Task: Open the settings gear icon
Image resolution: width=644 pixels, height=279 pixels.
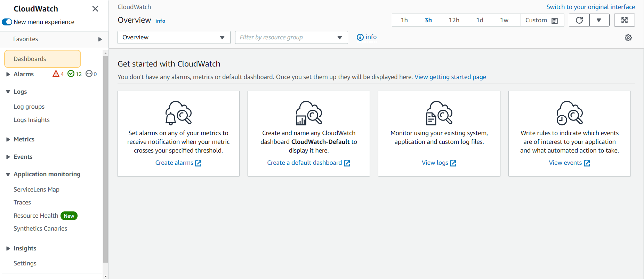Action: 628,38
